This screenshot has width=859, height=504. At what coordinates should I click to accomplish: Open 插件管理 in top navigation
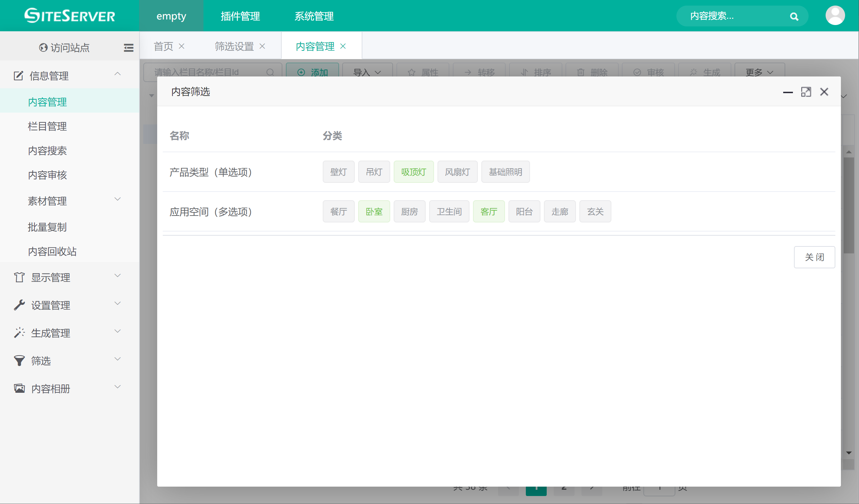click(240, 16)
